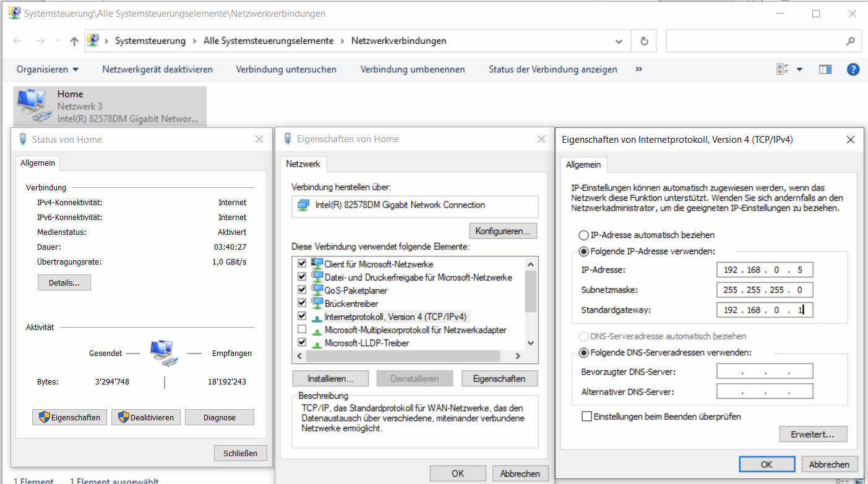Click the Details... button
The width and height of the screenshot is (868, 484).
[64, 282]
